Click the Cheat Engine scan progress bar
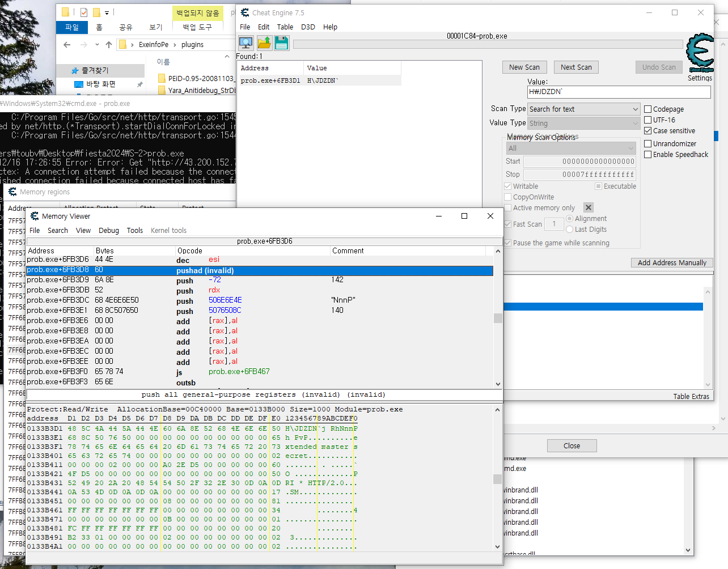This screenshot has height=569, width=728. [488, 44]
